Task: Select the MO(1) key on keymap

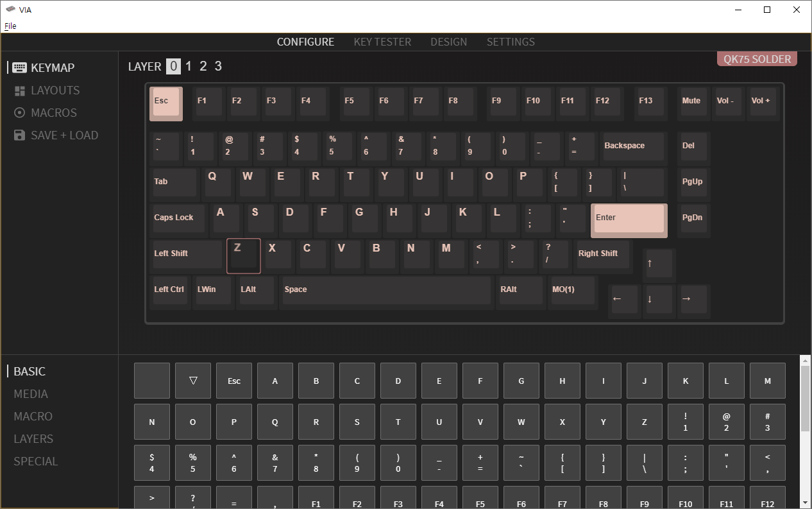Action: pos(573,293)
